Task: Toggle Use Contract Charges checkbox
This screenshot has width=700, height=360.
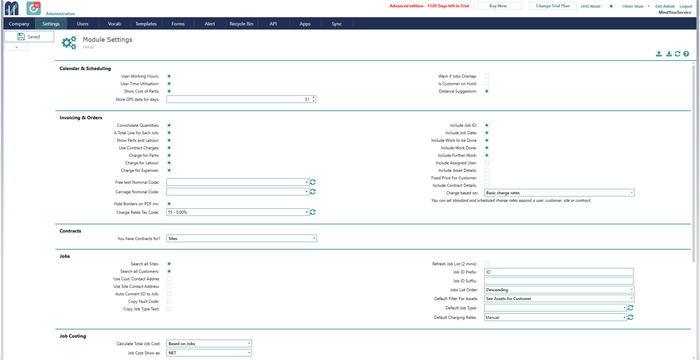Action: click(169, 148)
